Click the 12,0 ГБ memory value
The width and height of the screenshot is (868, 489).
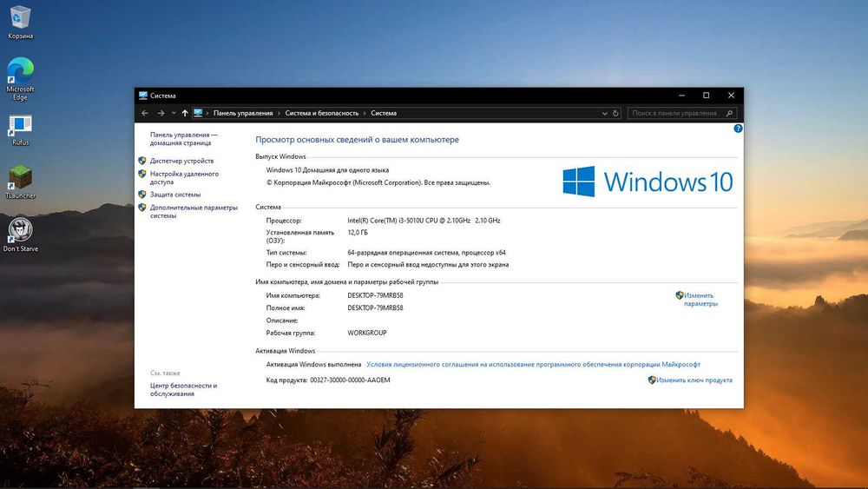point(357,233)
